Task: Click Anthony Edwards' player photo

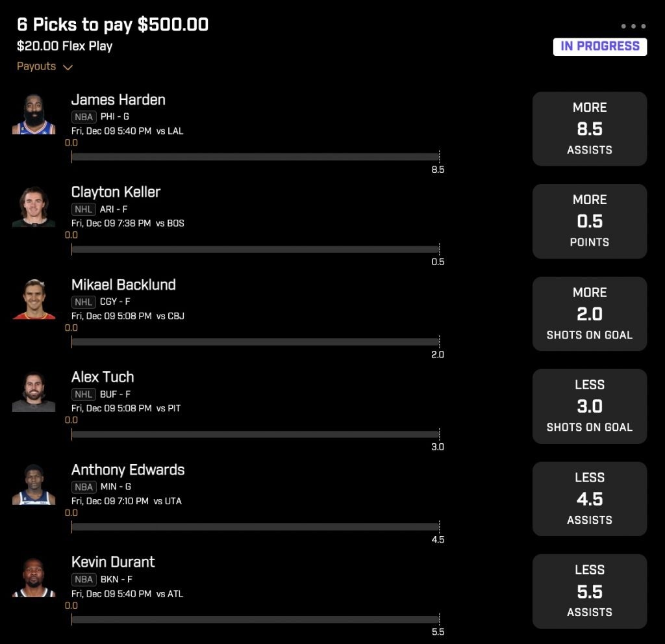Action: [x=34, y=484]
